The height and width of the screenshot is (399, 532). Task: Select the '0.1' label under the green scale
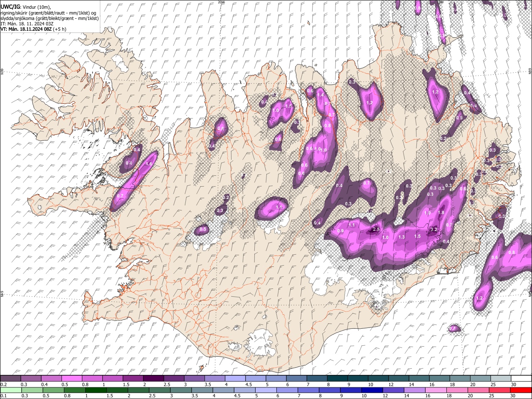(4, 396)
